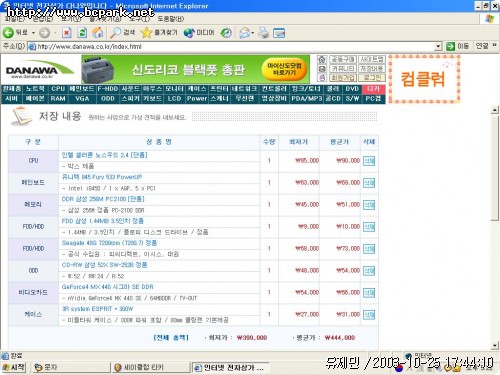The image size is (500, 375).
Task: Select the LCD category tab
Action: pos(174,99)
